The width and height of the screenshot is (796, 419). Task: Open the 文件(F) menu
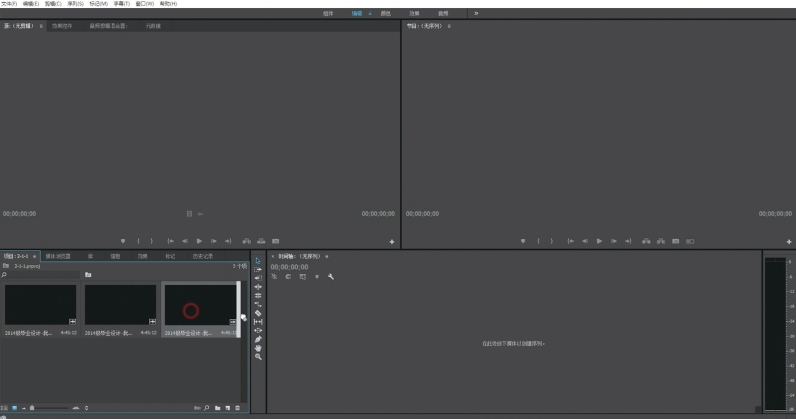pyautogui.click(x=9, y=4)
